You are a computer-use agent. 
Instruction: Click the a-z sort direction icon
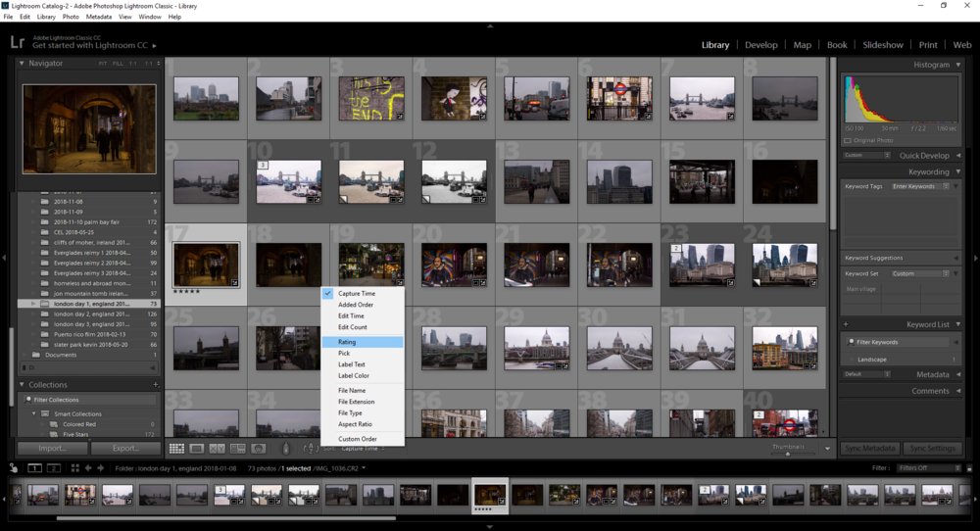coord(310,449)
